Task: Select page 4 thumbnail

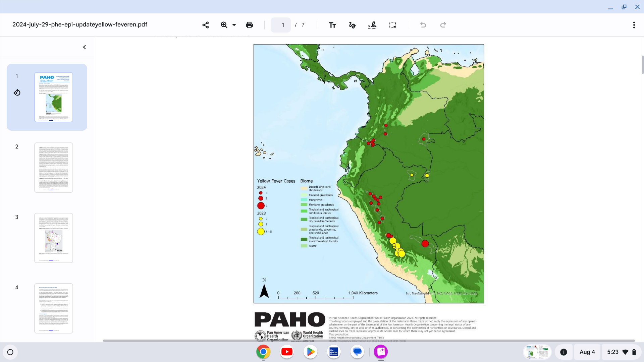Action: 54,308
